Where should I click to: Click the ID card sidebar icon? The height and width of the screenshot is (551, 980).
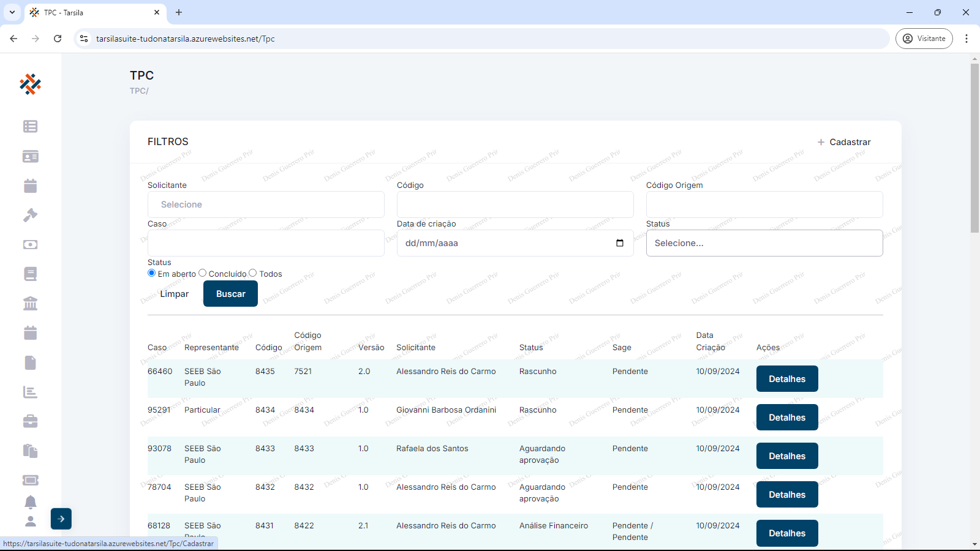click(x=30, y=156)
